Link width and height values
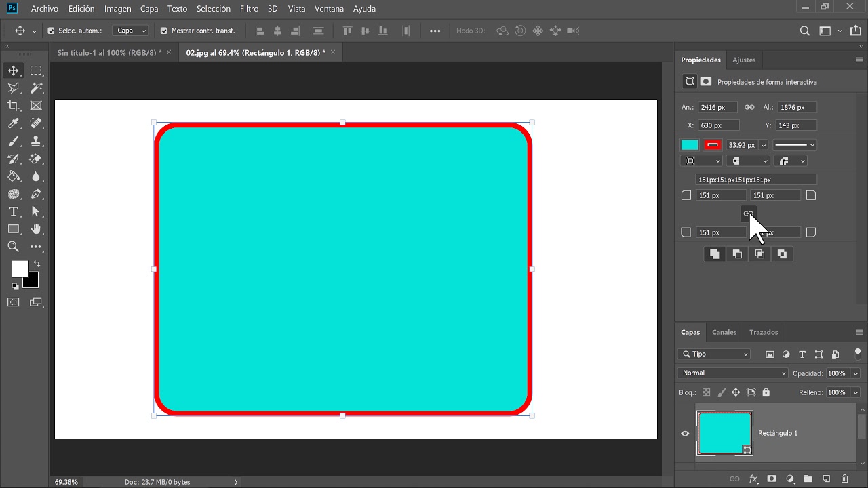868x488 pixels. tap(749, 107)
